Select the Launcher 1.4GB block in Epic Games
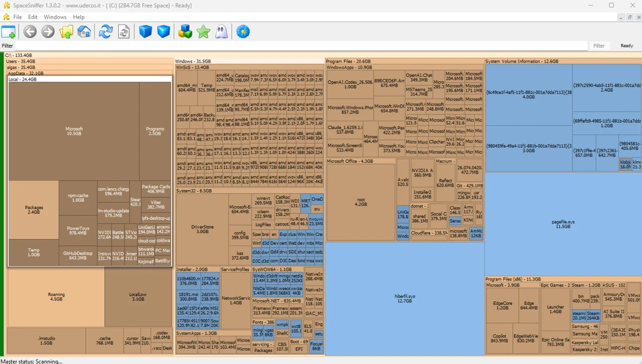 click(x=555, y=309)
